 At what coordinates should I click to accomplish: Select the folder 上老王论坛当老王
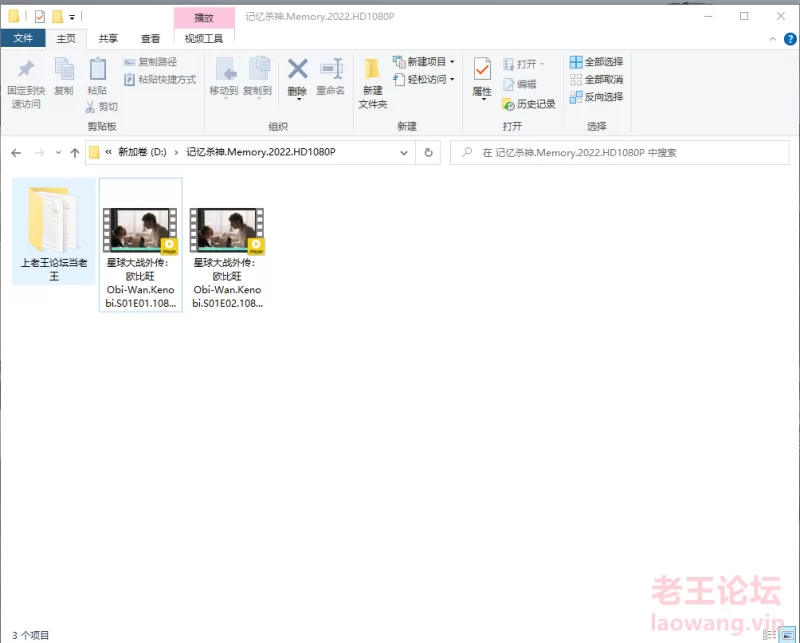pos(54,231)
